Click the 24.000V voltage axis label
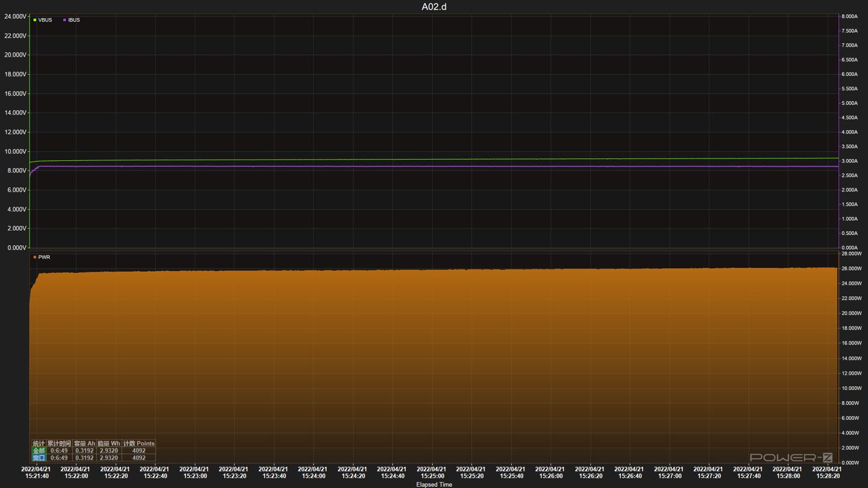This screenshot has width=868, height=488. point(15,16)
